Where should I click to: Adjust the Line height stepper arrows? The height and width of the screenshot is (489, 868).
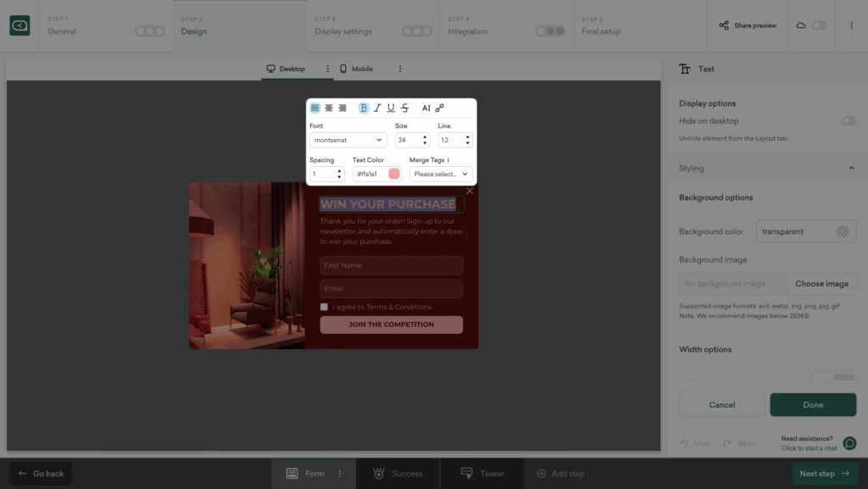[468, 140]
